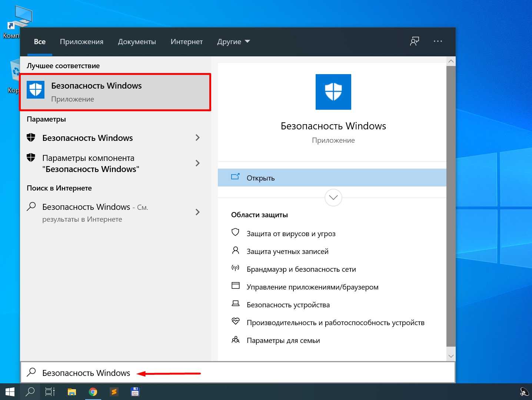This screenshot has width=532, height=400.
Task: Open Защита от вирусов и угроз
Action: (291, 234)
